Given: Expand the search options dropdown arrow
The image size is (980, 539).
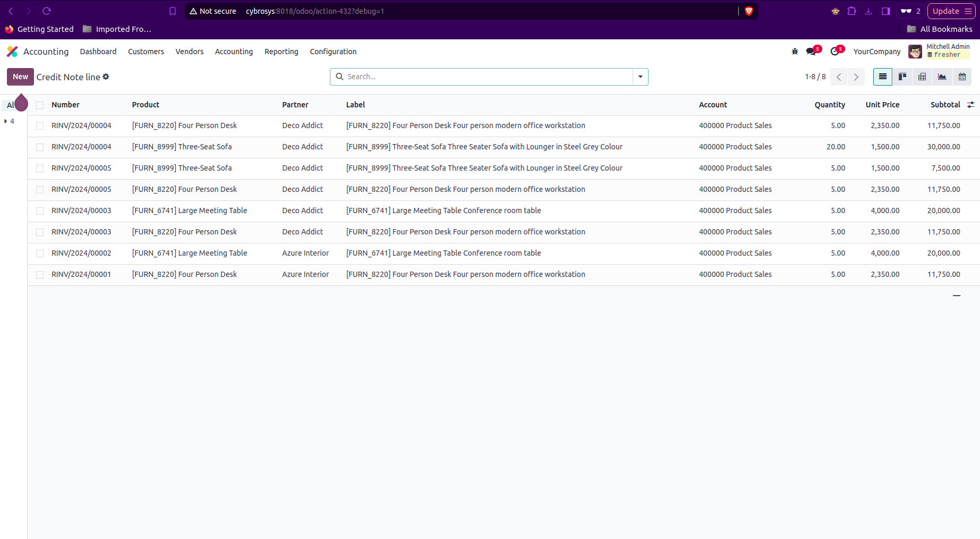Looking at the screenshot, I should (640, 77).
